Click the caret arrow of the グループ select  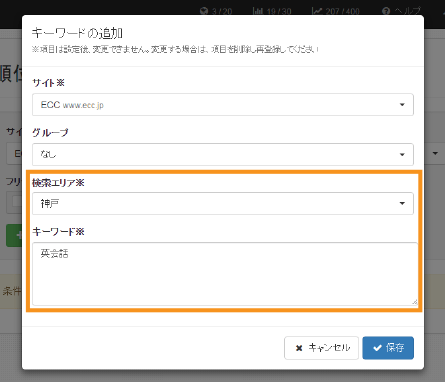[402, 154]
